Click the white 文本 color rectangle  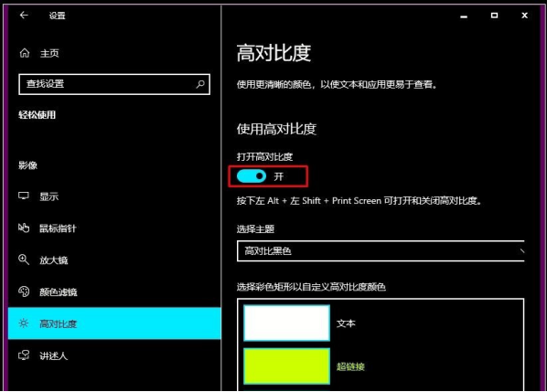[286, 323]
